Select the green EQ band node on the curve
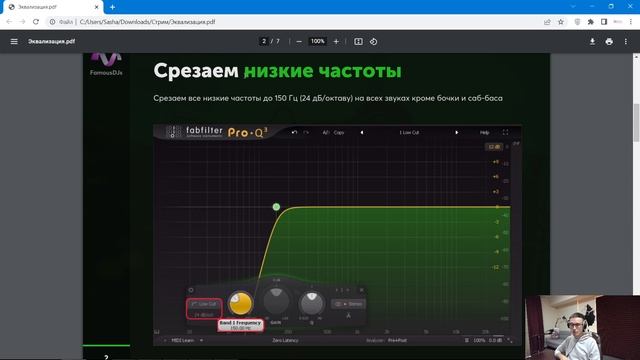Viewport: 640px width, 360px height. point(276,207)
